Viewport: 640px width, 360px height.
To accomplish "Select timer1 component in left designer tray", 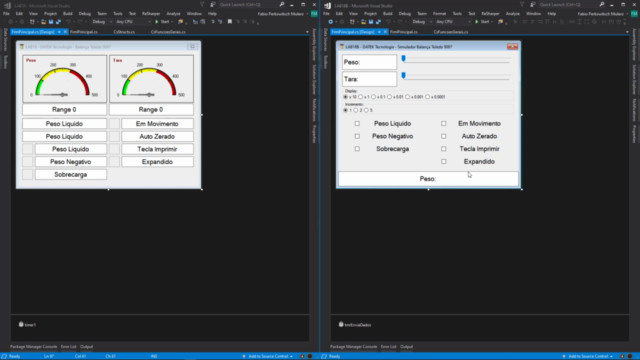I will coord(27,324).
